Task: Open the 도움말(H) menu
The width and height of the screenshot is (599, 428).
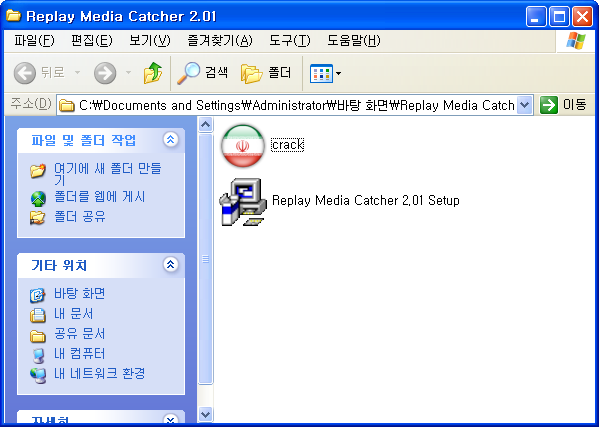Action: pyautogui.click(x=354, y=41)
